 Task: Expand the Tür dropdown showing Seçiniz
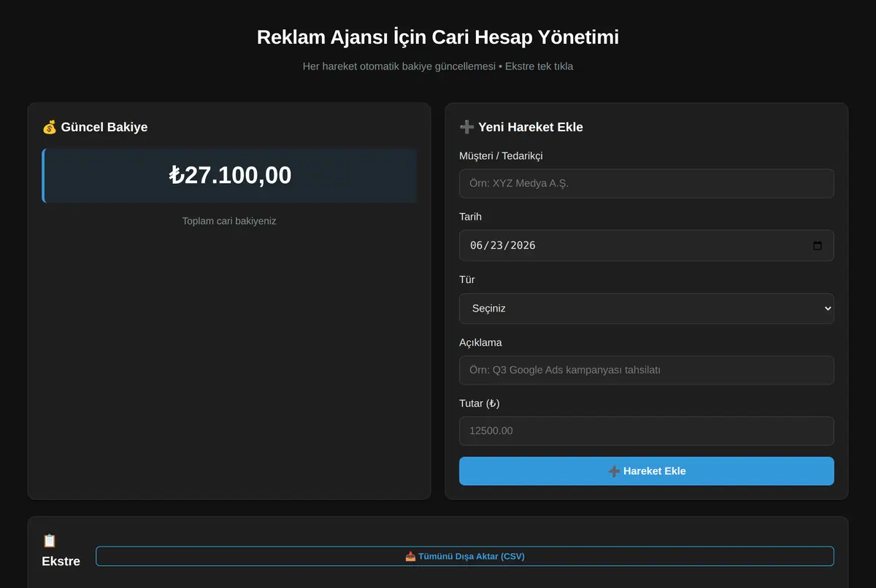tap(646, 309)
